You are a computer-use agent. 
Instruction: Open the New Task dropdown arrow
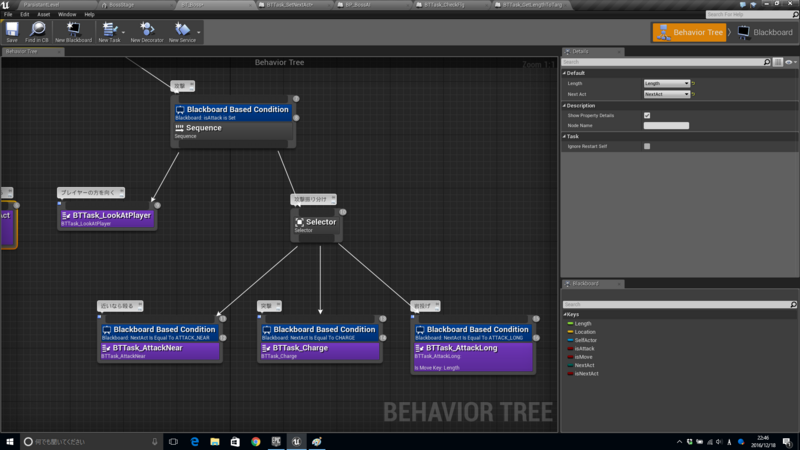[x=123, y=33]
